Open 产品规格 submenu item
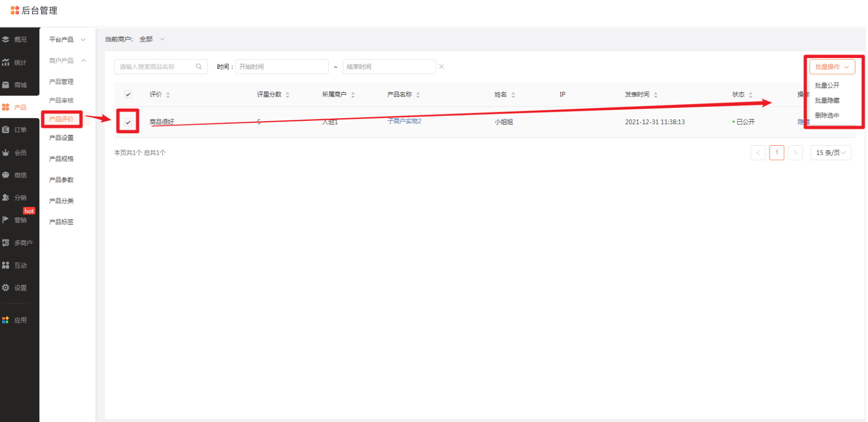Image resolution: width=868 pixels, height=422 pixels. pyautogui.click(x=61, y=159)
